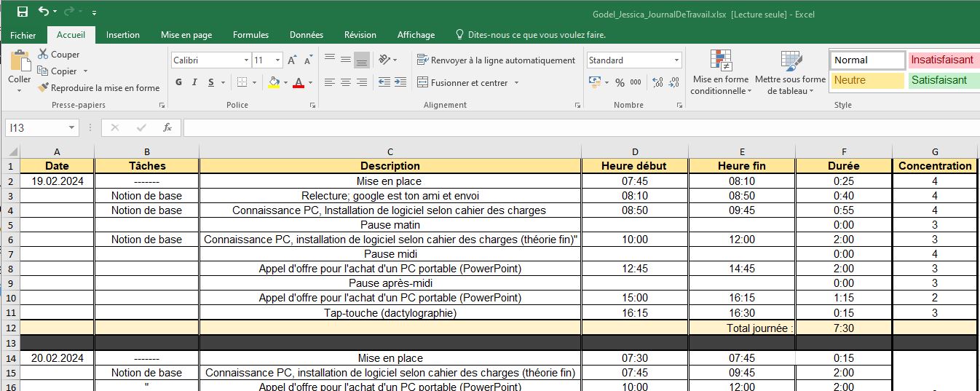Increase font size with the large A icon
The height and width of the screenshot is (391, 980).
292,60
